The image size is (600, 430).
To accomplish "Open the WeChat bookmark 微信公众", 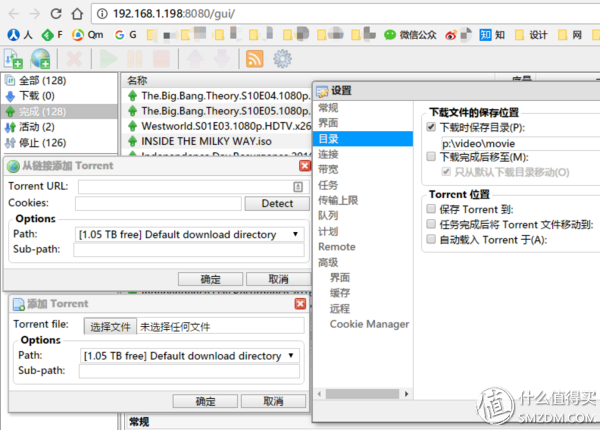I will pyautogui.click(x=410, y=35).
